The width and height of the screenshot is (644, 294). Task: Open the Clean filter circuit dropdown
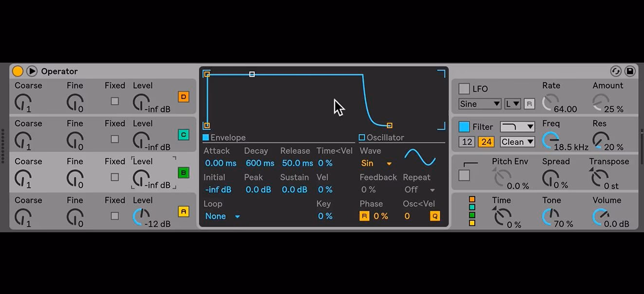[517, 142]
